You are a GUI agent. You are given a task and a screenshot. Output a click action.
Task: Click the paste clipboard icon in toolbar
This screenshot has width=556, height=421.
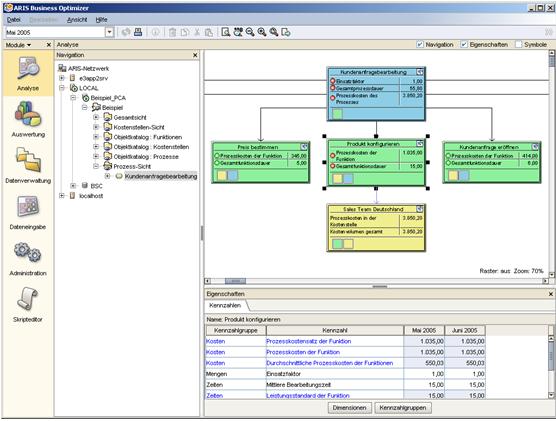209,32
